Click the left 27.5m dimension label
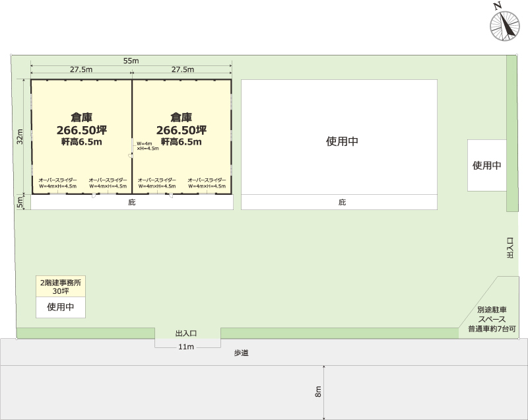 [x=81, y=69]
